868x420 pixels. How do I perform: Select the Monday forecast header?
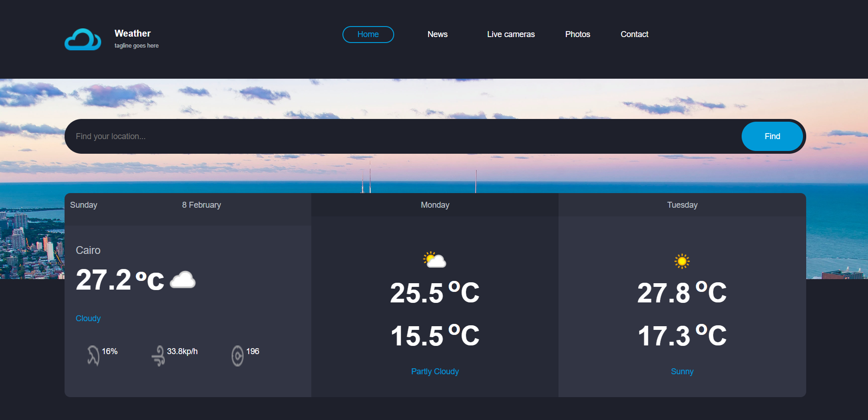435,205
